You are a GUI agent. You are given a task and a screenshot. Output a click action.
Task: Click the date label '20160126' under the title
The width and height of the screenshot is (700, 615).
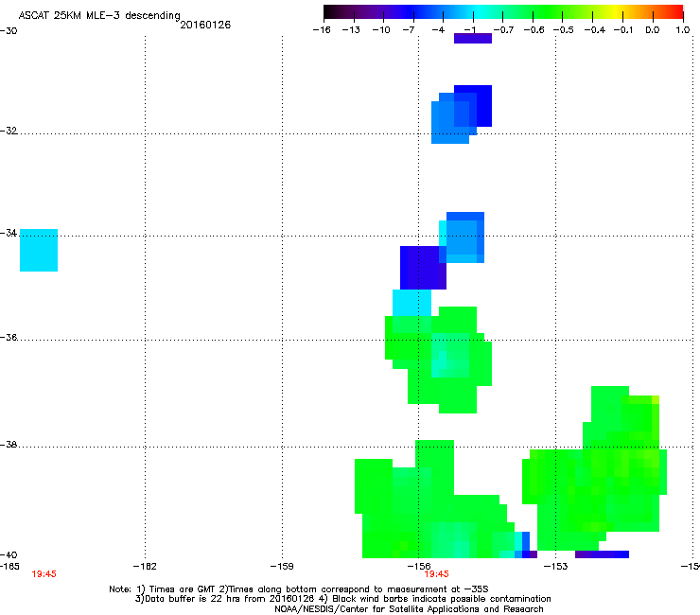tap(205, 25)
